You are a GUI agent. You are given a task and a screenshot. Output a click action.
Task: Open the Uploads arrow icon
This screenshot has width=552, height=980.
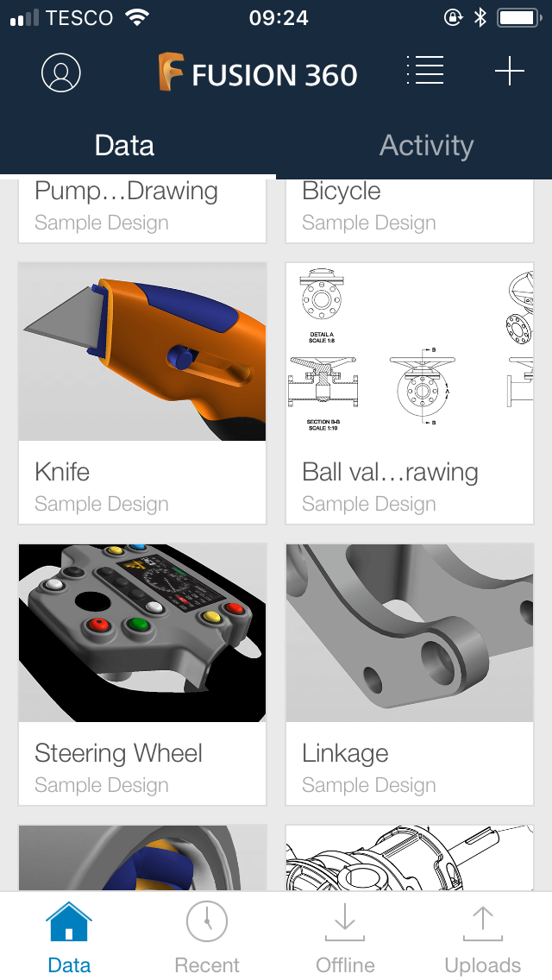[x=483, y=922]
